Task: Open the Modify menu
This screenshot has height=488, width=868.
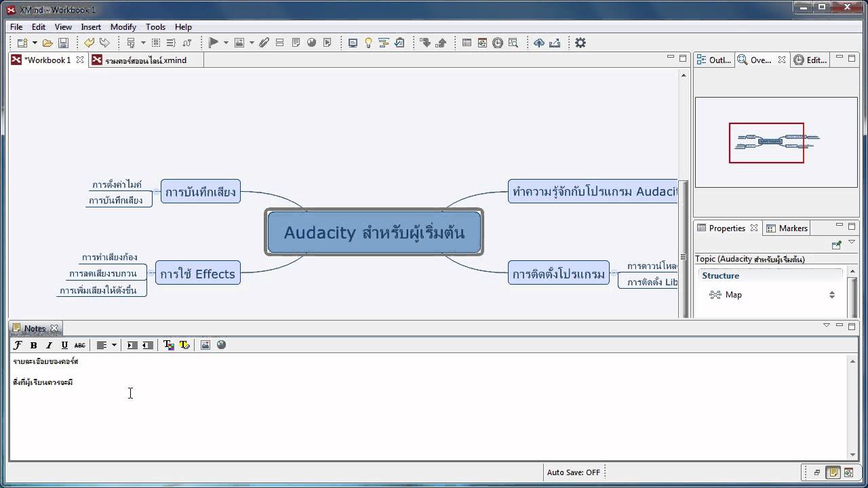Action: [x=123, y=27]
